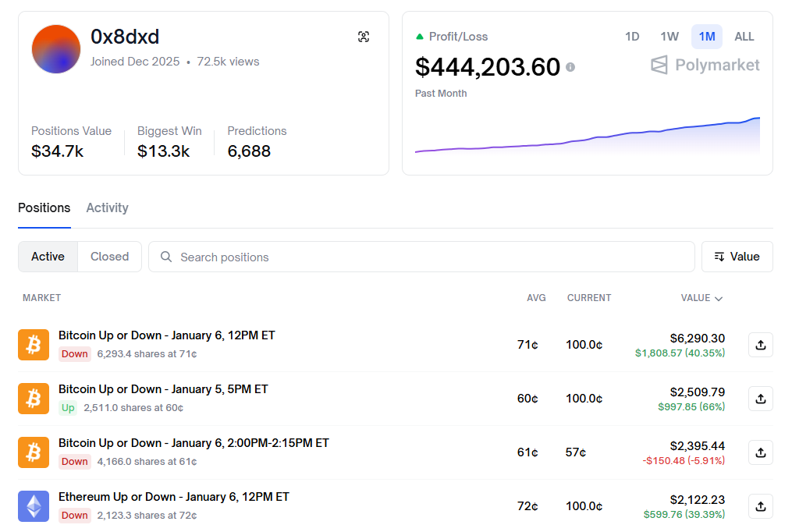Open the Value sort dropdown

point(737,257)
